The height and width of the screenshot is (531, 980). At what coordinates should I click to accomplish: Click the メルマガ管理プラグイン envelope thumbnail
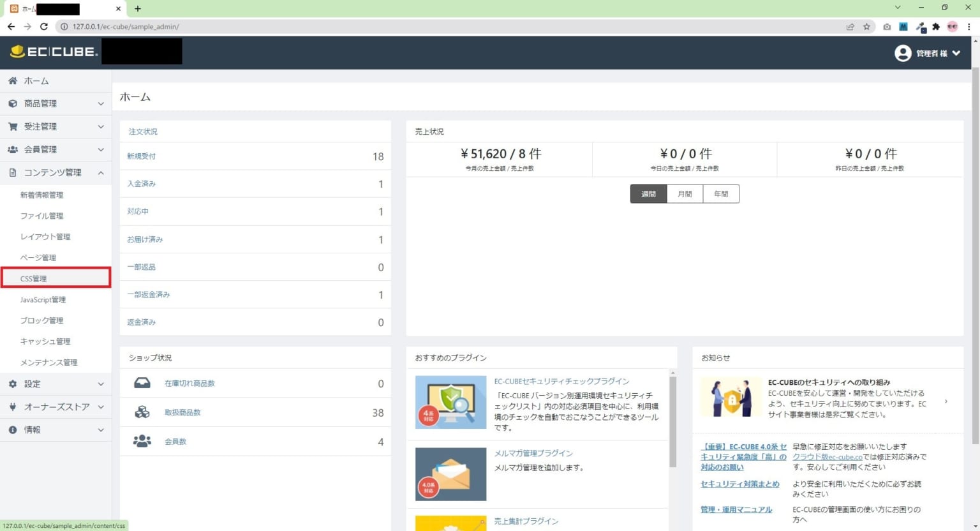450,474
